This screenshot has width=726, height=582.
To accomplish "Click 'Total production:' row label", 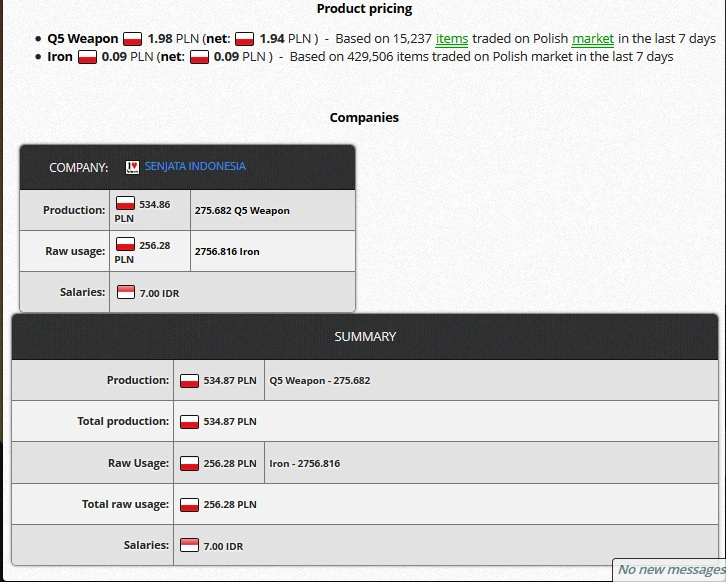I will [123, 421].
